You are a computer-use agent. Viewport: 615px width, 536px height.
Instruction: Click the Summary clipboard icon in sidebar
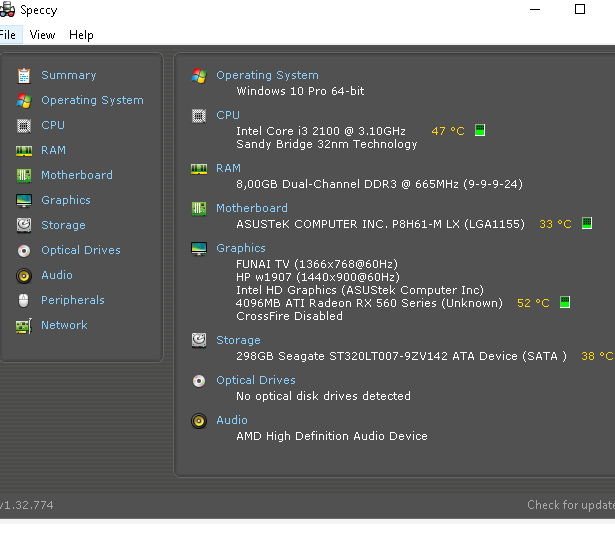(x=24, y=76)
